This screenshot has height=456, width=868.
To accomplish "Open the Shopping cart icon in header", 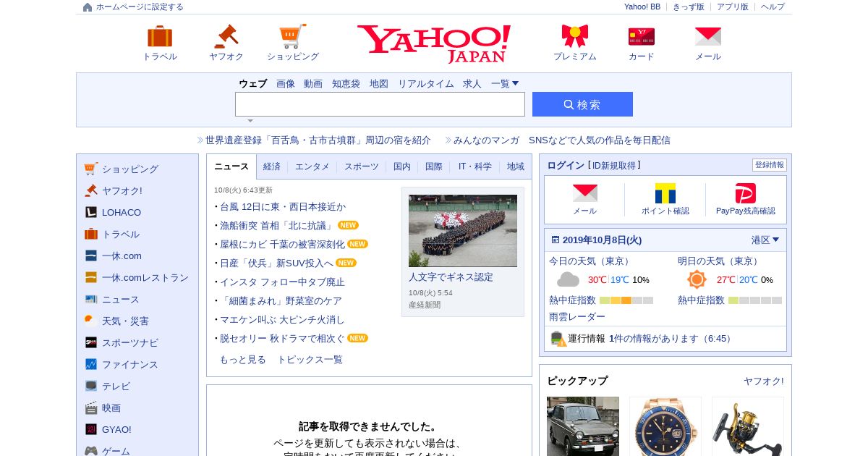I will pyautogui.click(x=293, y=36).
